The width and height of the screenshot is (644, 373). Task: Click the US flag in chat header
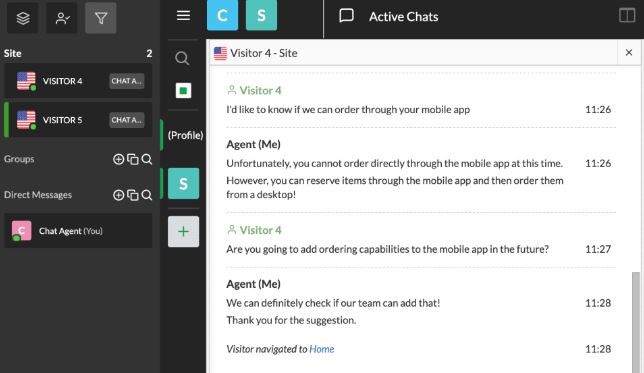tap(220, 53)
